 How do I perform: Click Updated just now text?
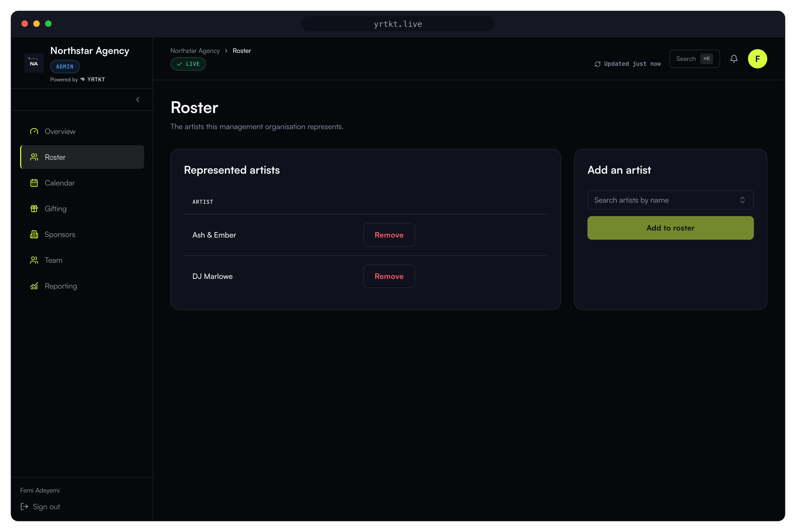pos(632,64)
